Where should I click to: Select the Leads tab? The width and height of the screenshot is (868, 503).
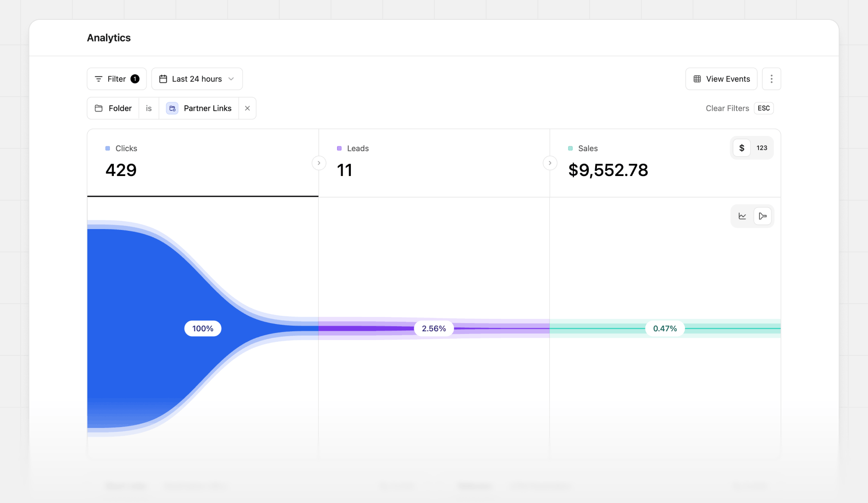point(434,163)
